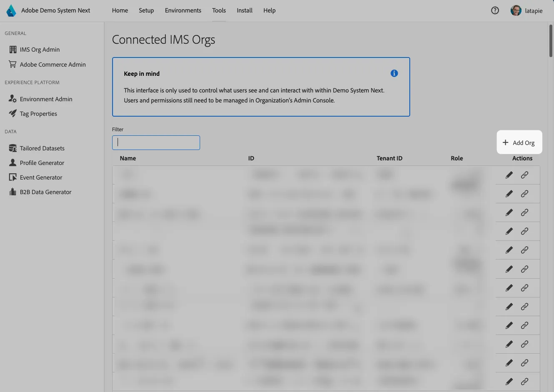This screenshot has height=392, width=554.
Task: Open Tag Properties in sidebar
Action: (x=33, y=114)
